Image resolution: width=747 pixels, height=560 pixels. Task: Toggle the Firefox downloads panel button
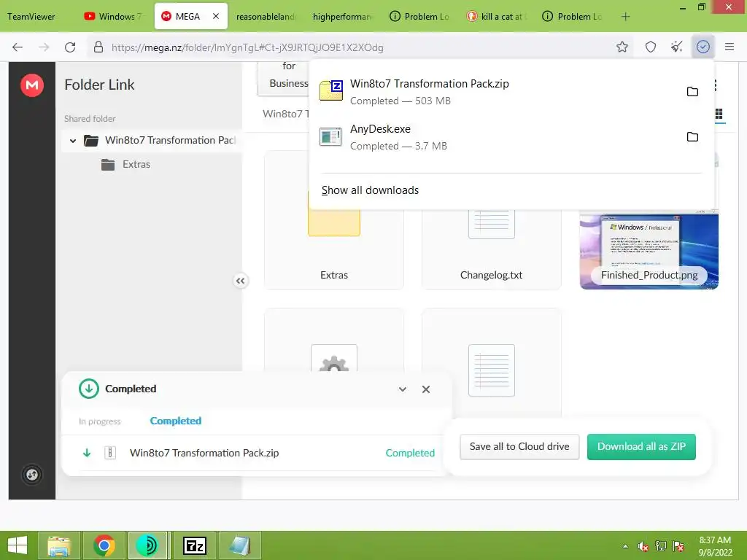[x=703, y=47]
